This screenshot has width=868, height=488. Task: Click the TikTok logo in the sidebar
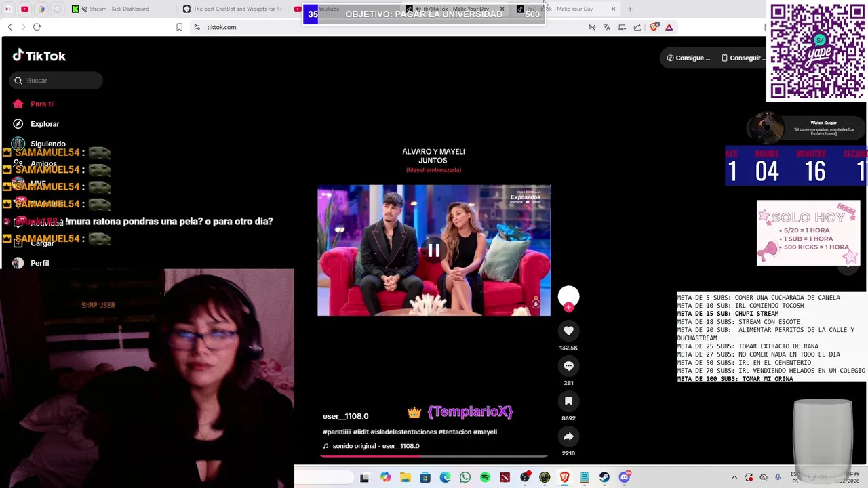pos(39,56)
